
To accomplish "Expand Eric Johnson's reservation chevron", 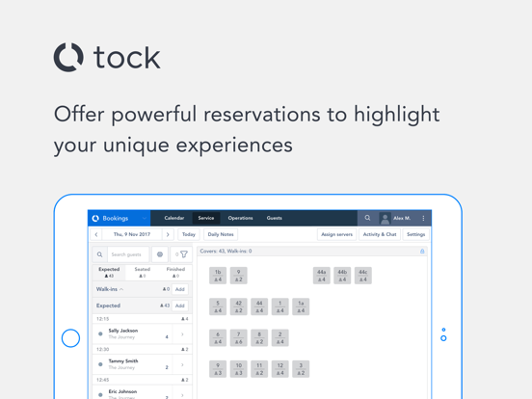I will click(182, 395).
